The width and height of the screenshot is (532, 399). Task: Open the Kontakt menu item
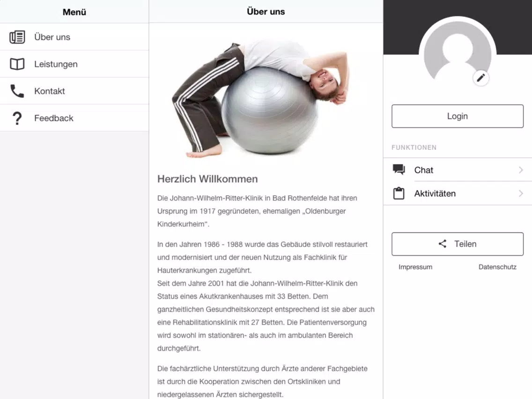point(74,91)
